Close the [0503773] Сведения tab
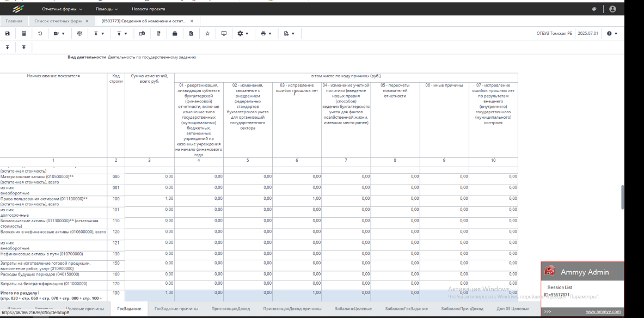 click(192, 21)
